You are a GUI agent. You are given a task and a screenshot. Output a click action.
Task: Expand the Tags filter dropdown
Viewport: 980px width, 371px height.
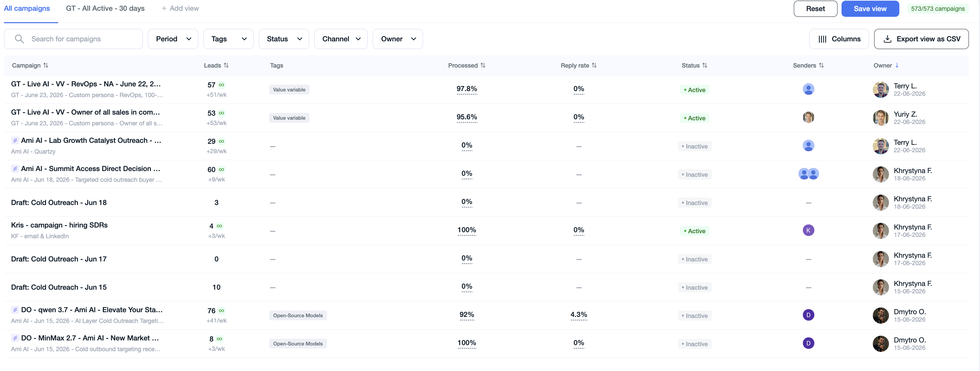click(x=228, y=39)
